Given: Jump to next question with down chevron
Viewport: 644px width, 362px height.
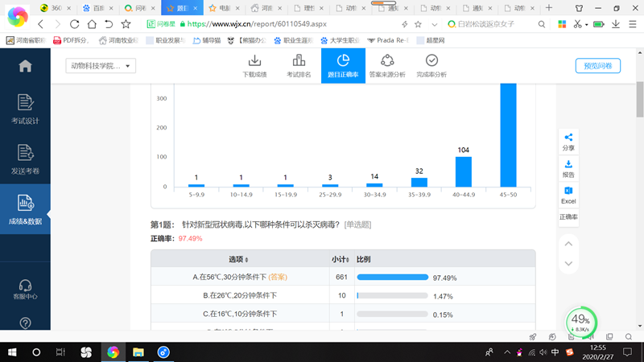Looking at the screenshot, I should pos(568,263).
